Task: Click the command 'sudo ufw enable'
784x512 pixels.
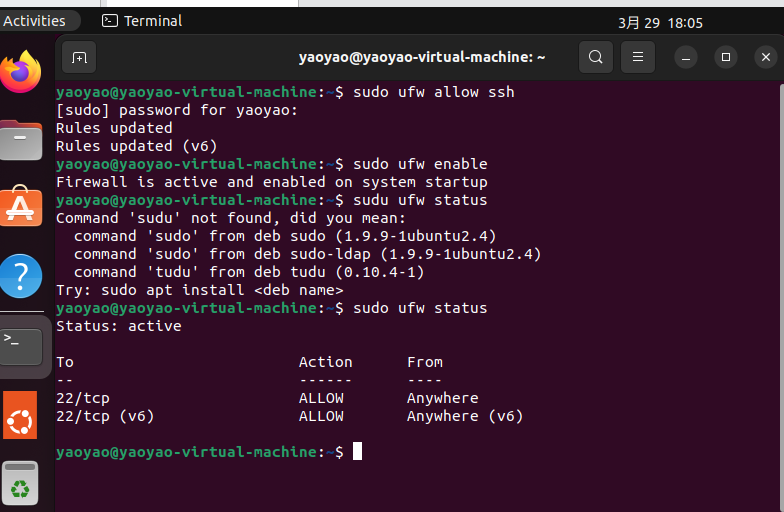Action: (420, 164)
